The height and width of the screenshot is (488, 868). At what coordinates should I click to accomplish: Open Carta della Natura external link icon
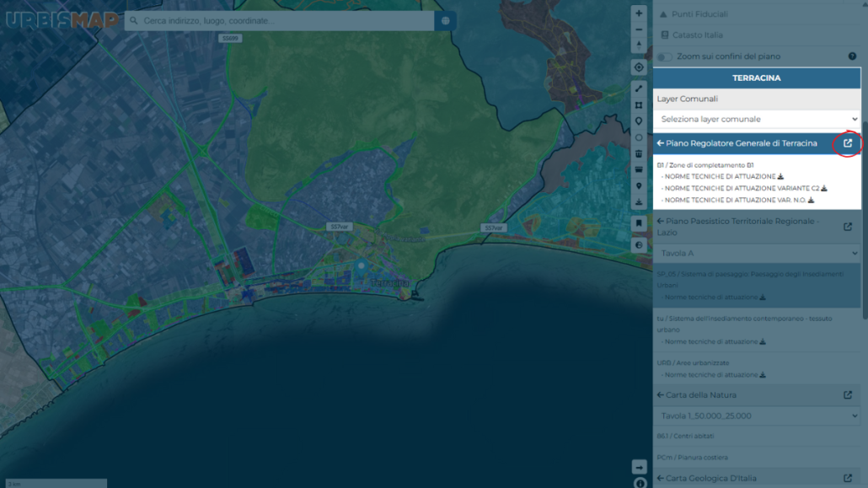[x=848, y=395]
